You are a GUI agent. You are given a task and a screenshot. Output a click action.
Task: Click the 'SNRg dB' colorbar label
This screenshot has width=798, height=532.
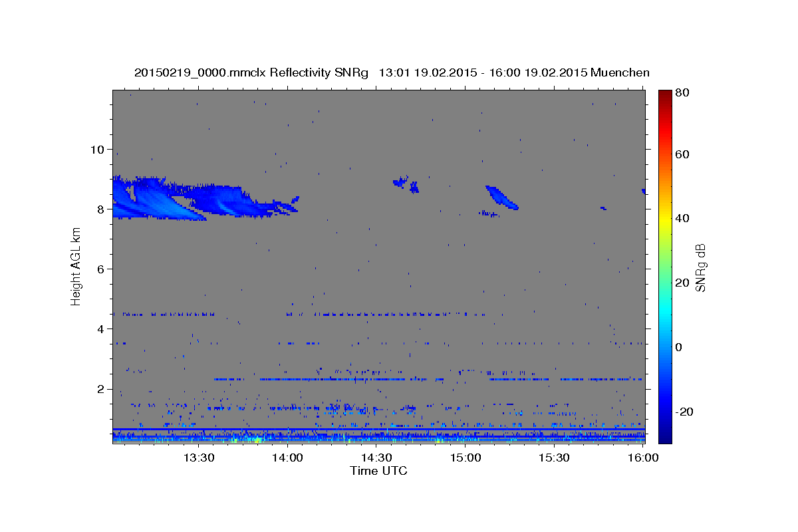click(x=700, y=267)
